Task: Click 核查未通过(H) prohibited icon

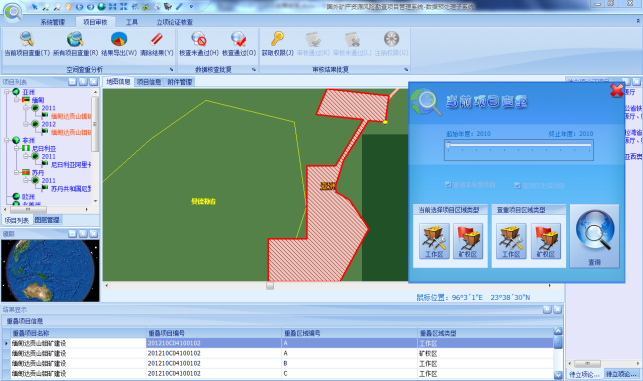Action: point(198,39)
